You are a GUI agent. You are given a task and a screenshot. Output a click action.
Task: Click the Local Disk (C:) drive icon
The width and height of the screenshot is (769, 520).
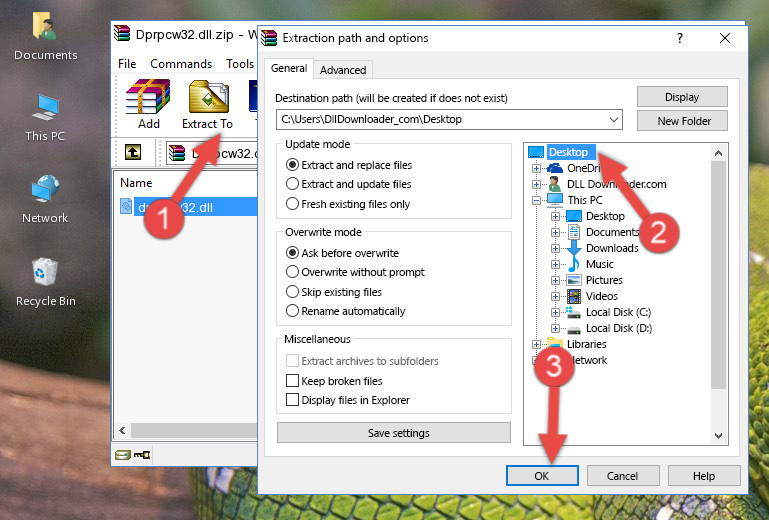(x=573, y=312)
